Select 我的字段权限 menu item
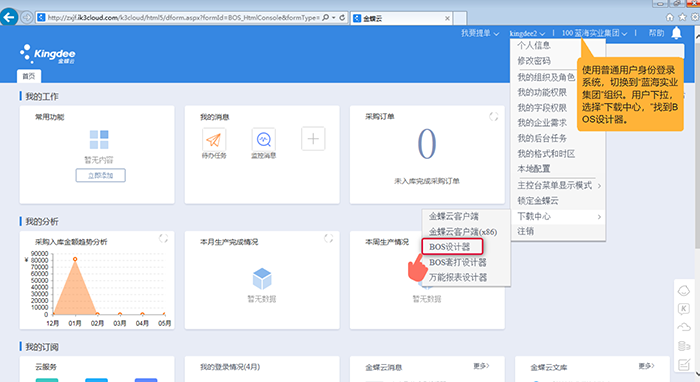This screenshot has width=700, height=382. pos(542,108)
